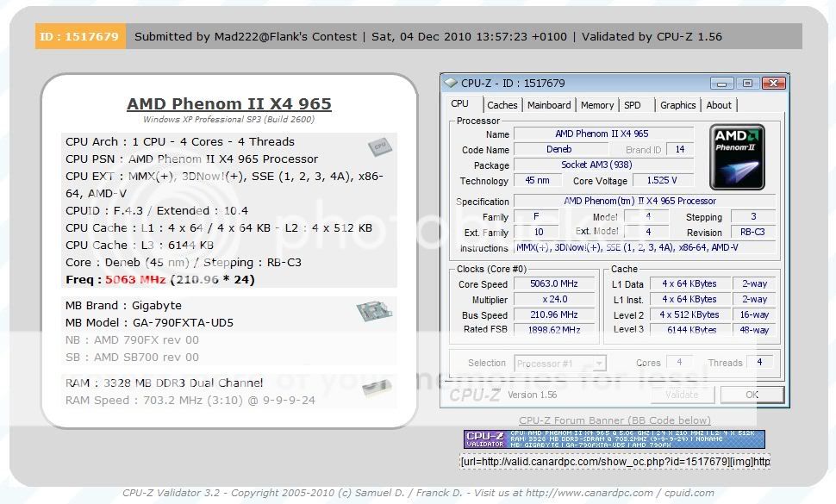Click the Level 3 48-way associativity value

click(754, 330)
